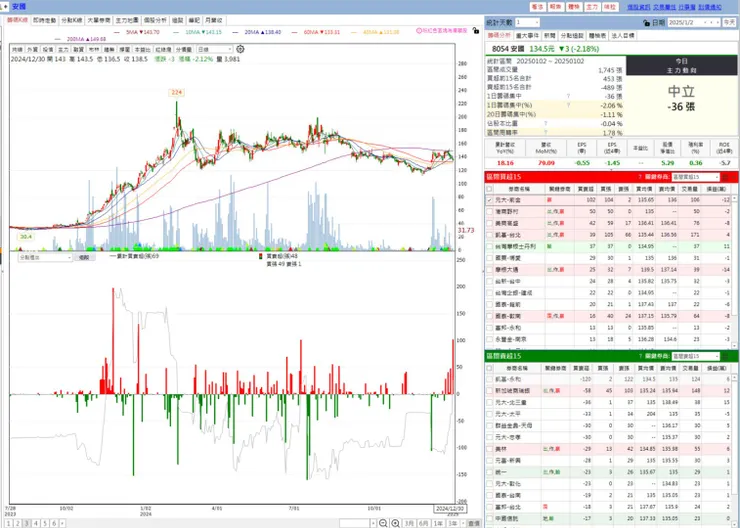The height and width of the screenshot is (528, 740).
Task: Check the box for the 新加坡商瑞銀 row
Action: point(489,391)
